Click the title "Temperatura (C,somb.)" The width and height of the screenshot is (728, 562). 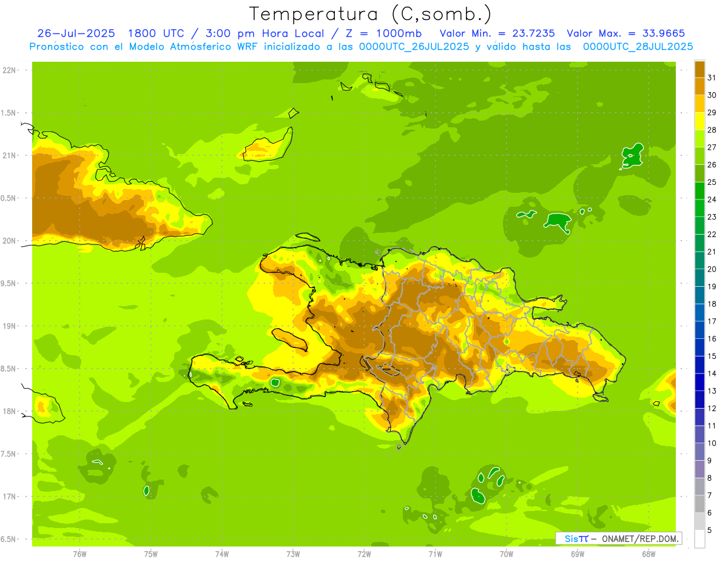click(x=371, y=14)
